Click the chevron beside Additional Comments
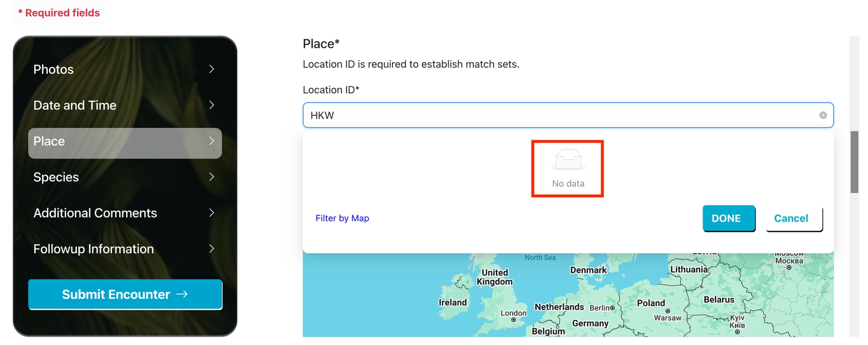Screen dimensions: 868x345 [212, 213]
